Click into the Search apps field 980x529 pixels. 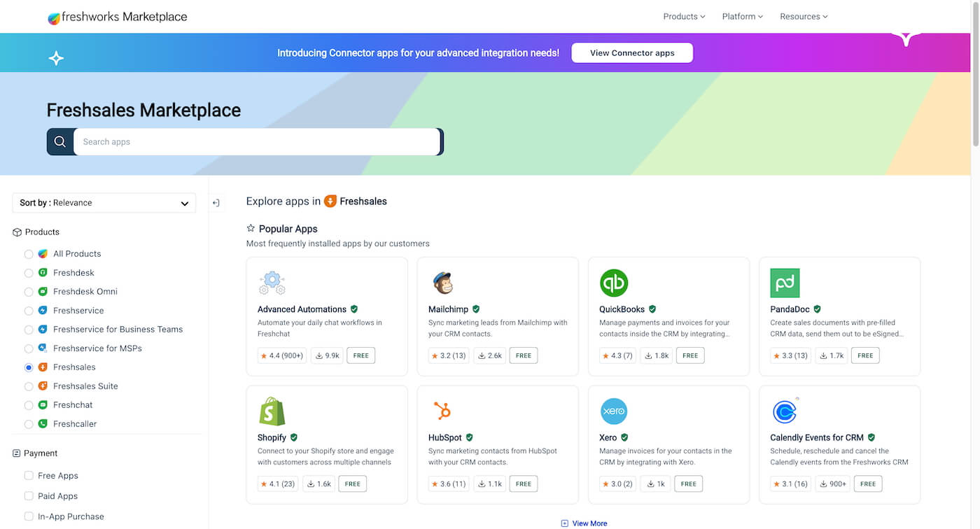coord(256,142)
